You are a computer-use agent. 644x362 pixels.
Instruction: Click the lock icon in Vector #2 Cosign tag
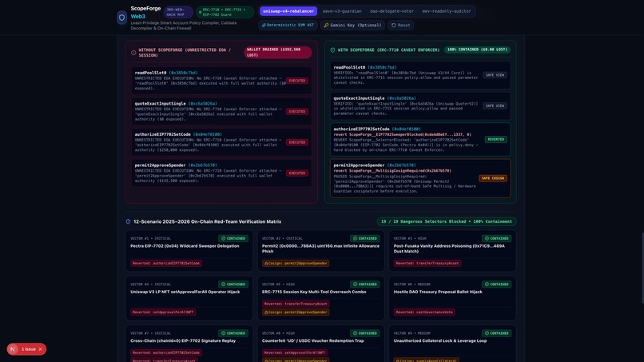pyautogui.click(x=266, y=264)
